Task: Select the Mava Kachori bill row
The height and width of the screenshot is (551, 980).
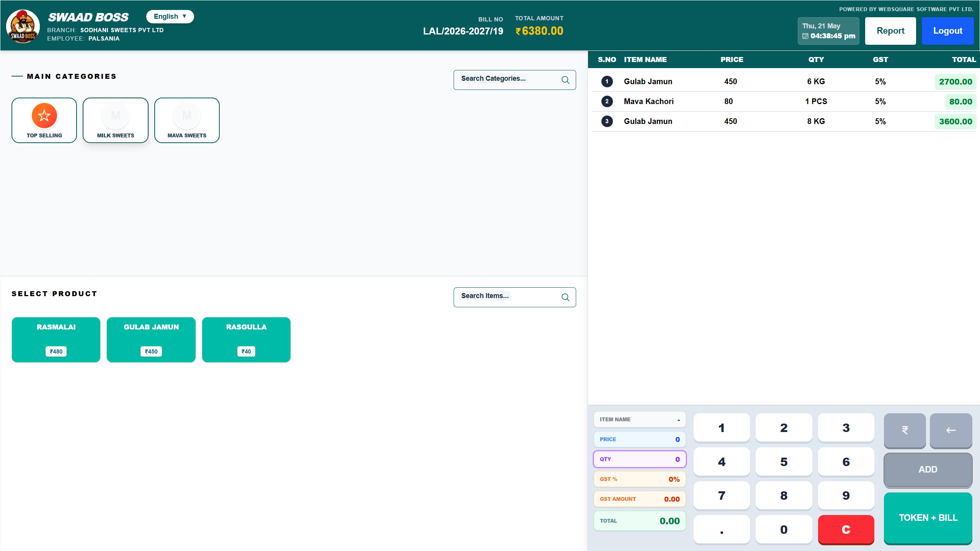Action: (x=784, y=101)
